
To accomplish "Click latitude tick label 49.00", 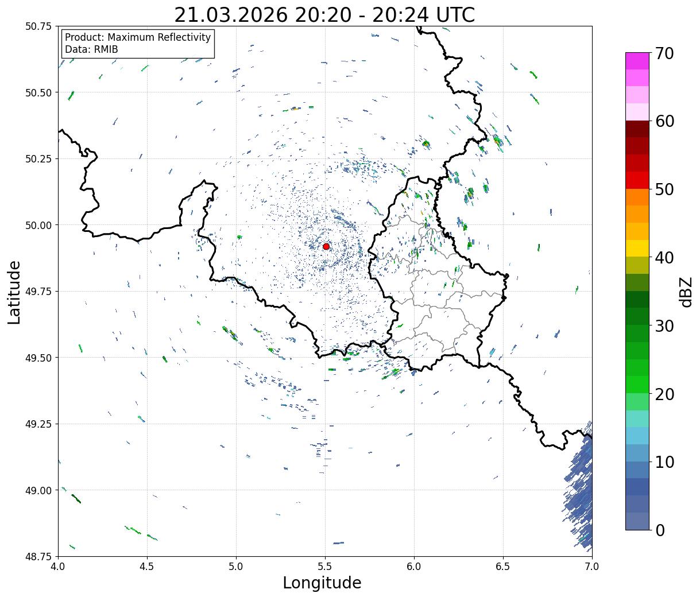I will (x=38, y=490).
